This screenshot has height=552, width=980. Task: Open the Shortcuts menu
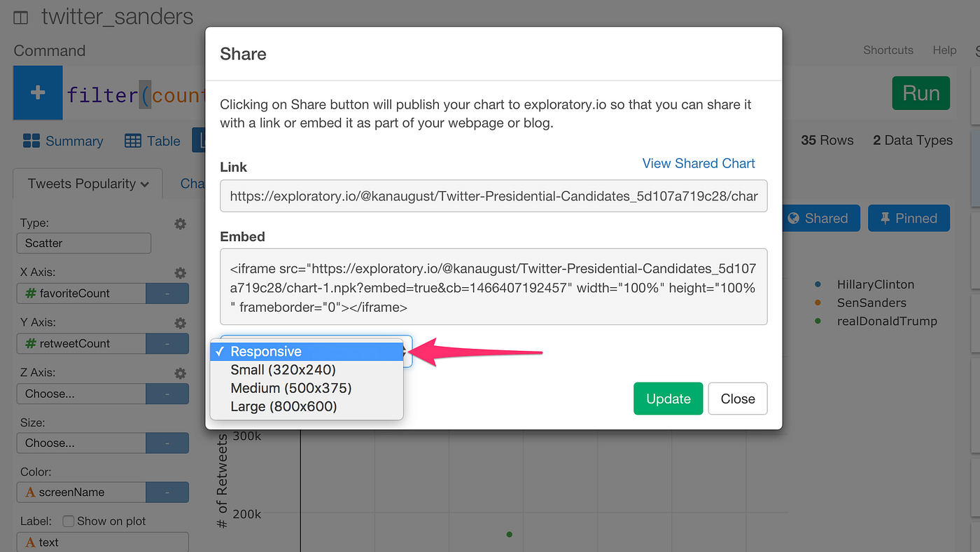[x=888, y=50]
